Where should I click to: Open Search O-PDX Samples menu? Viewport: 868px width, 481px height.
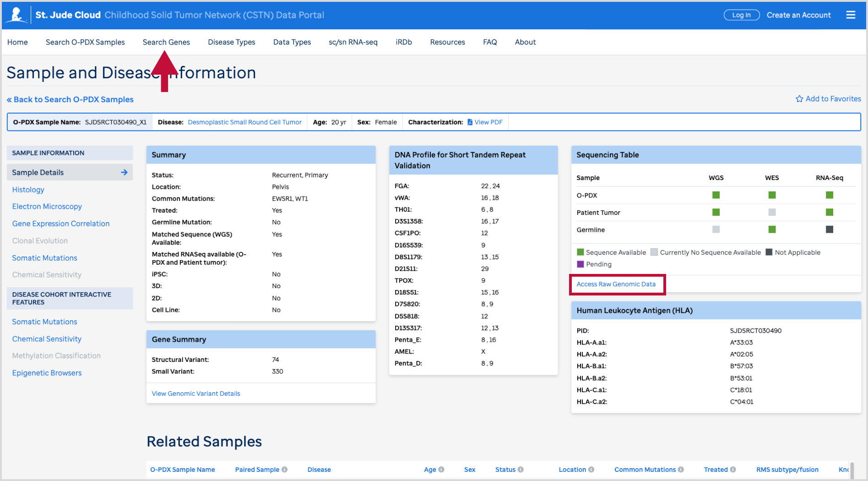click(x=85, y=42)
